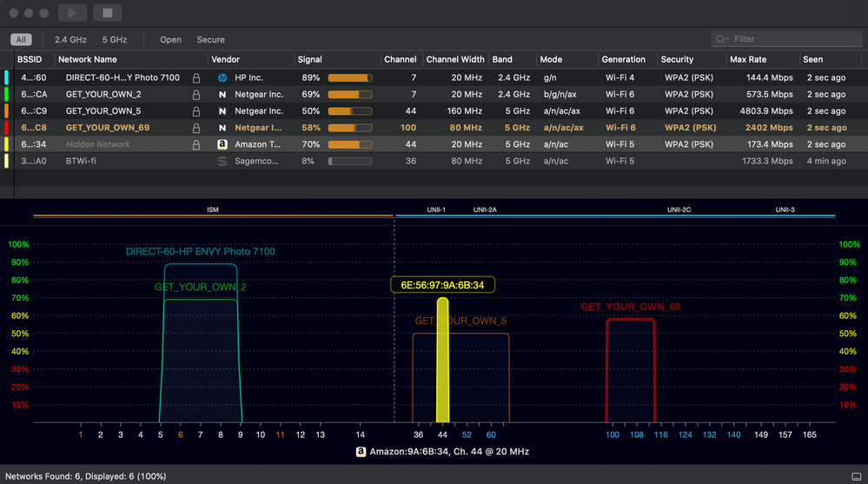Click the Sagemcom vendor icon for BTWi-fi
The height and width of the screenshot is (484, 868).
pos(222,162)
